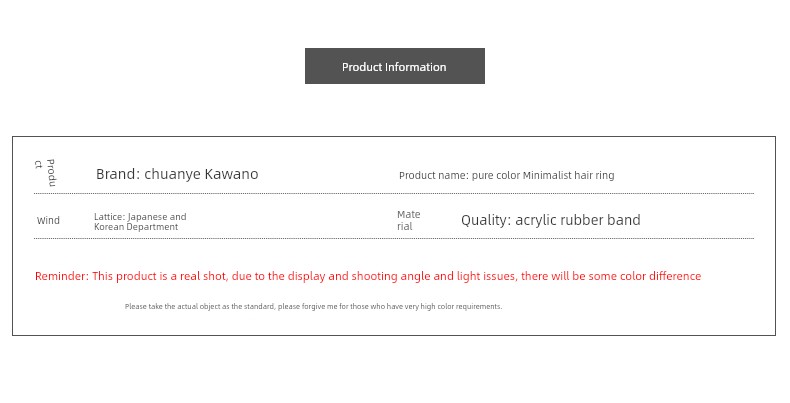Click the rotated "Product" row label
This screenshot has width=790, height=403.
point(45,172)
